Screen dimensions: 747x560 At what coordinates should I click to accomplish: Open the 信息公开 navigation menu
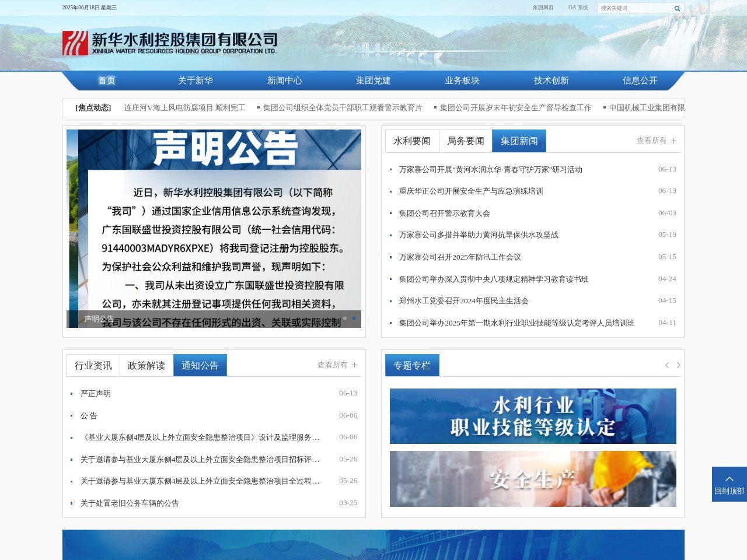[640, 80]
